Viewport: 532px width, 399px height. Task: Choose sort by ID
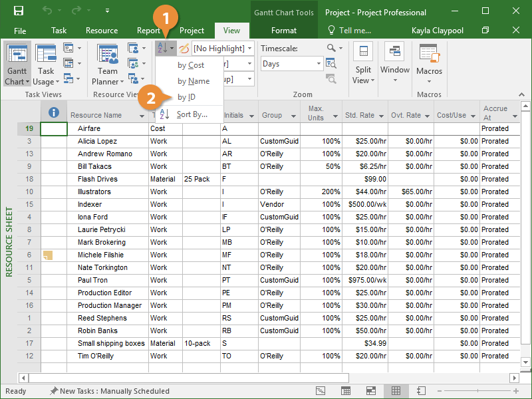tap(186, 97)
